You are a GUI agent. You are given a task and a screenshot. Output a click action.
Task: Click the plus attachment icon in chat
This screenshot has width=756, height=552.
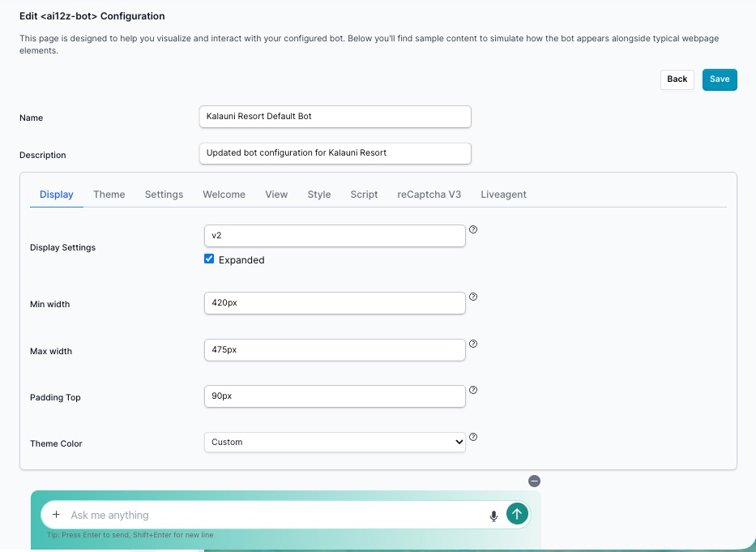tap(56, 515)
